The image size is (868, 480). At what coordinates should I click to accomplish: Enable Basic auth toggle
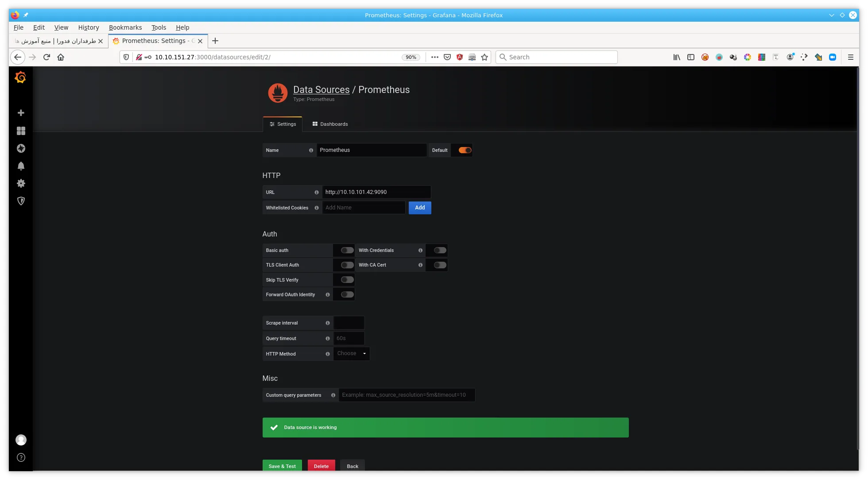pos(347,250)
